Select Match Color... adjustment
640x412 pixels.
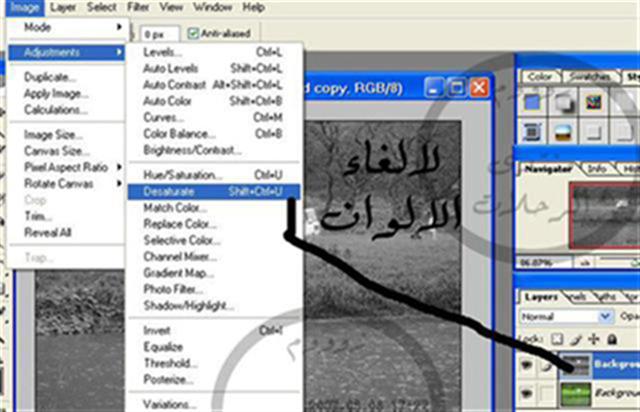click(x=214, y=208)
